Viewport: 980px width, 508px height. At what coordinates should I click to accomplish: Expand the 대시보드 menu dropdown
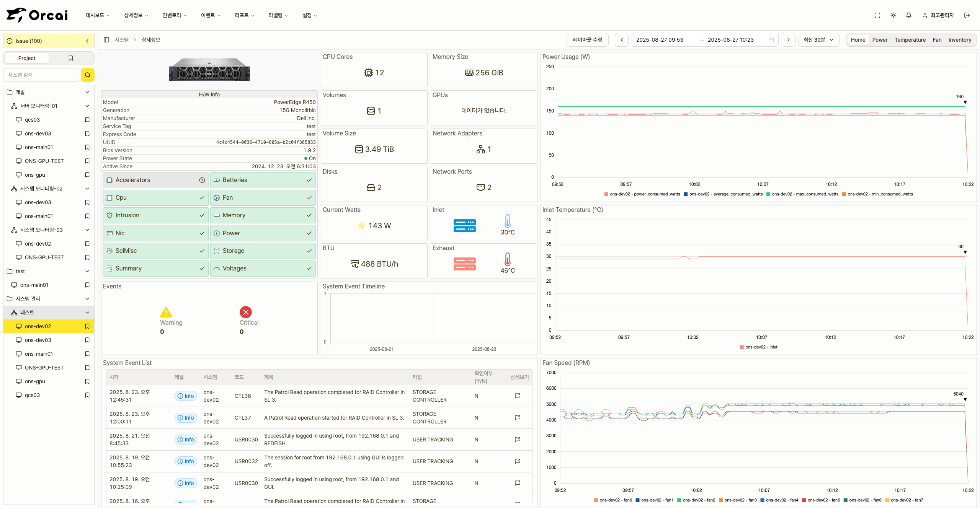97,15
